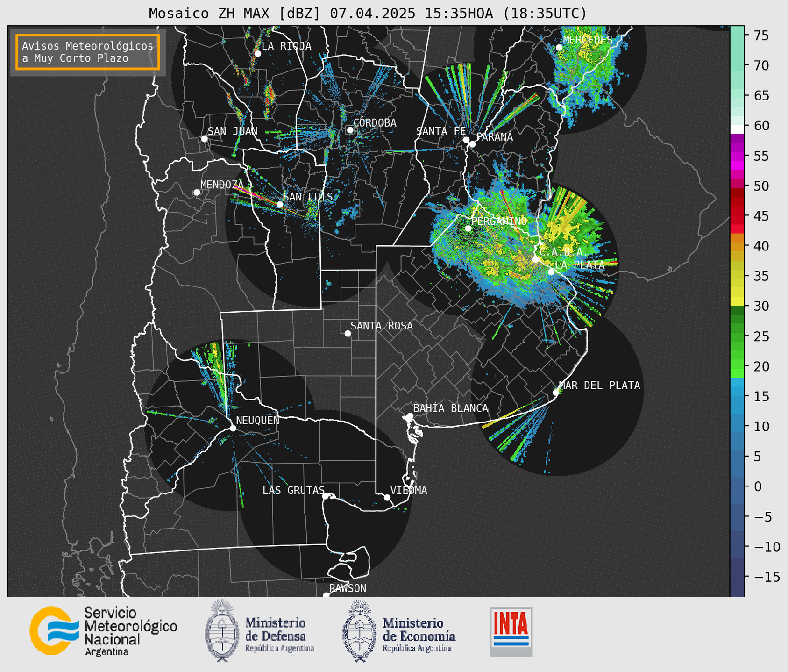The image size is (788, 672).
Task: Click the C.A.B.A. city marker dot
Action: point(536,259)
